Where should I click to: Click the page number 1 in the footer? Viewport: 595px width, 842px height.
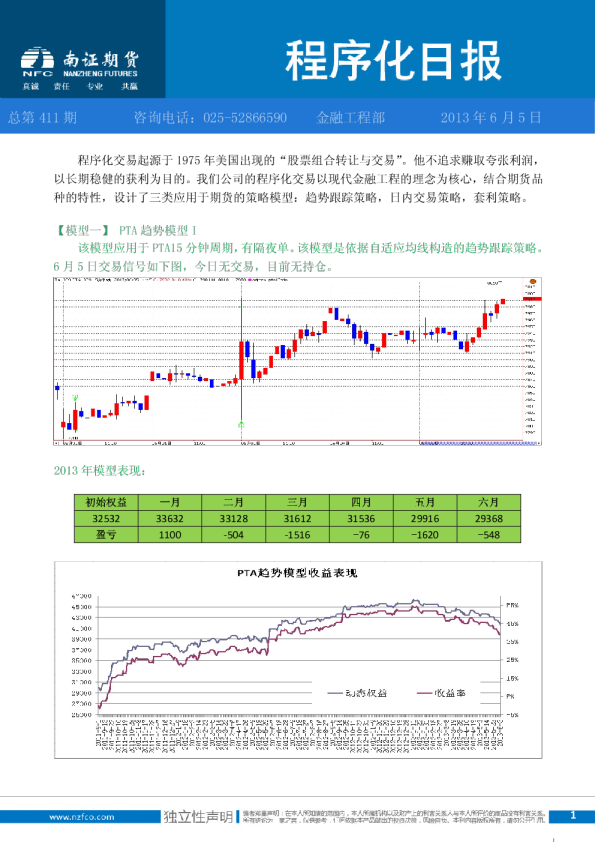pyautogui.click(x=572, y=815)
